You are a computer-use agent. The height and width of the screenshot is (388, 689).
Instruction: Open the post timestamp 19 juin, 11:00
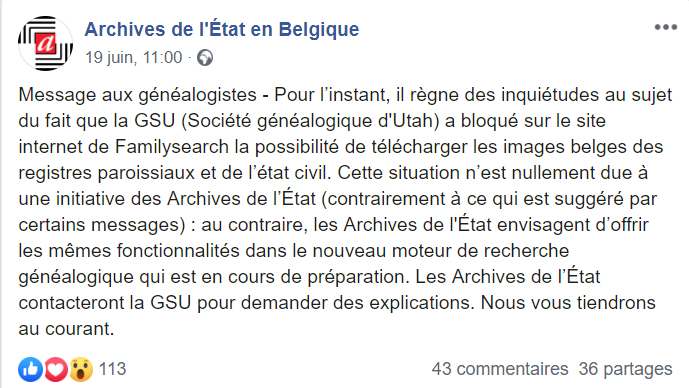click(133, 58)
